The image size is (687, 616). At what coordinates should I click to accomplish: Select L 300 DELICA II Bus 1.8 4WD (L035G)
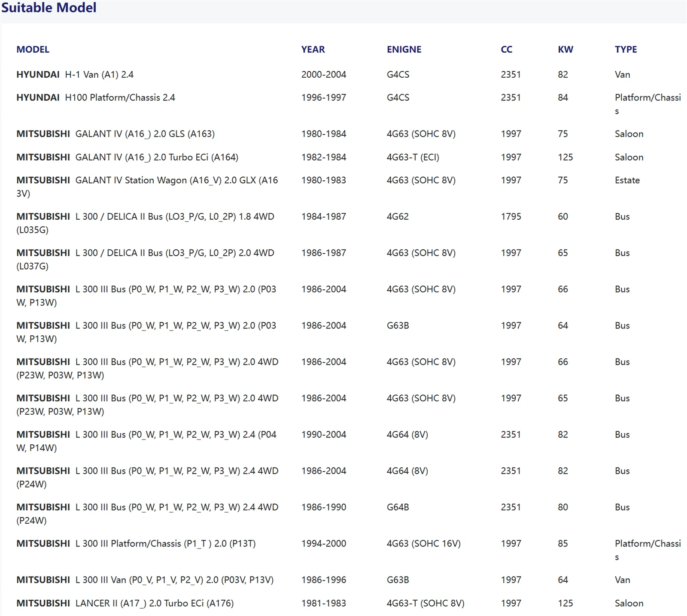pyautogui.click(x=145, y=223)
